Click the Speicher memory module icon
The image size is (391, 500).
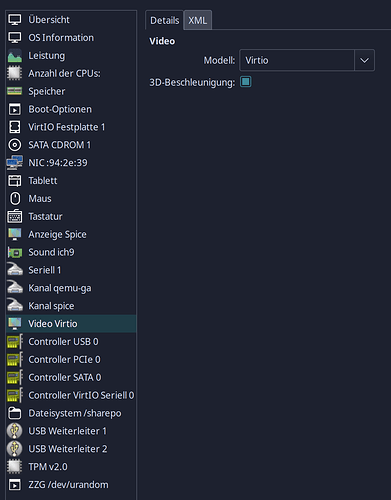point(15,91)
